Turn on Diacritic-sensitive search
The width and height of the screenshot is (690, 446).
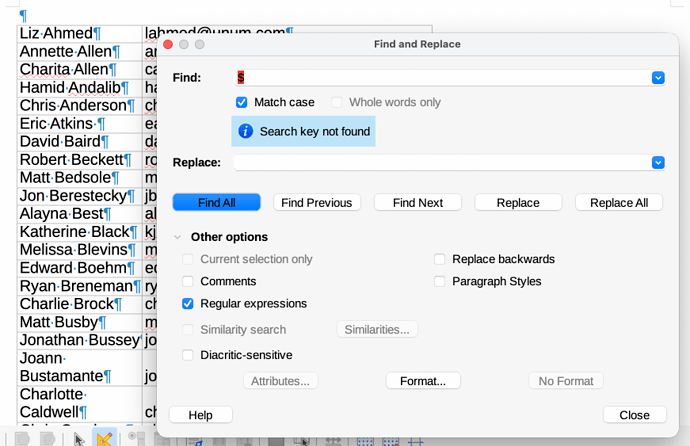tap(188, 354)
